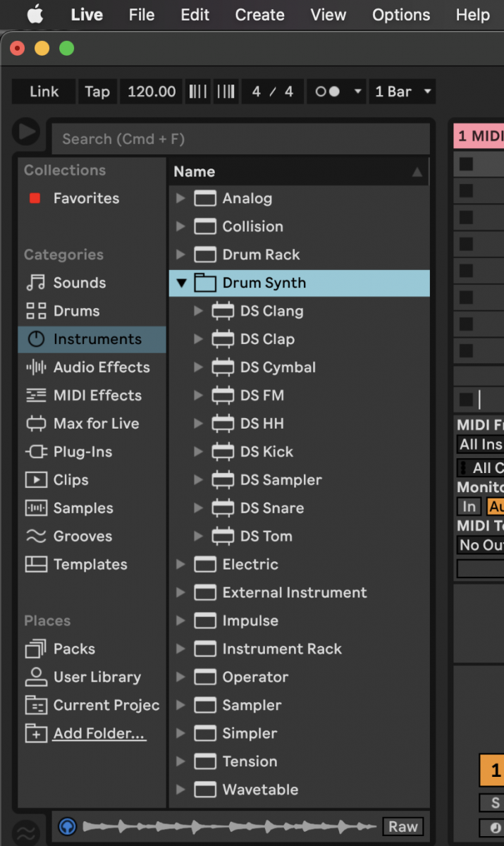504x846 pixels.
Task: Select the DS Kick device icon
Action: tap(223, 452)
